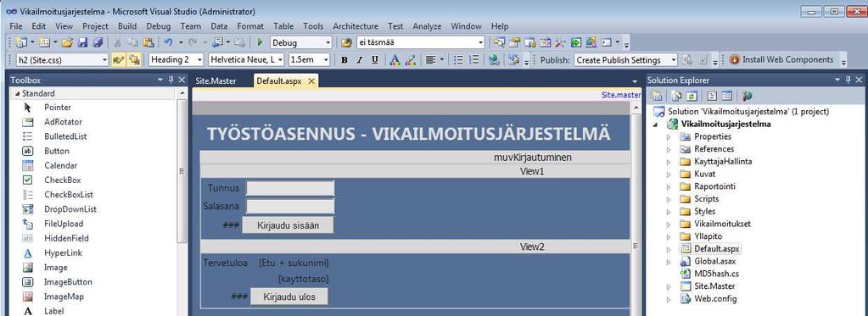Toggle the reuse existing style icon
Image resolution: width=868 pixels, height=316 pixels.
133,59
